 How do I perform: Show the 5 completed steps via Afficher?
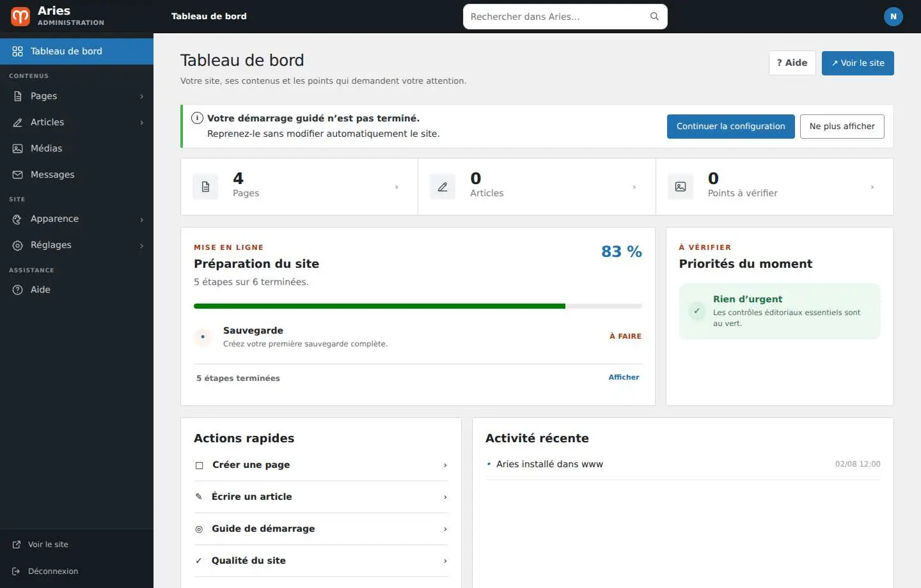pos(624,377)
